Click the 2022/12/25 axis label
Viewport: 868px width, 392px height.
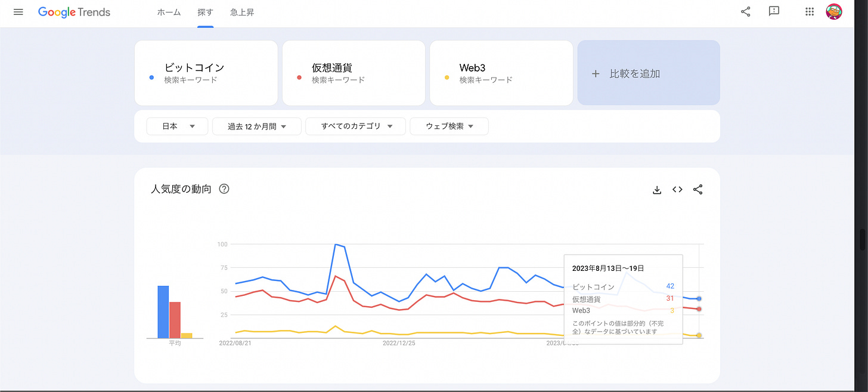399,344
